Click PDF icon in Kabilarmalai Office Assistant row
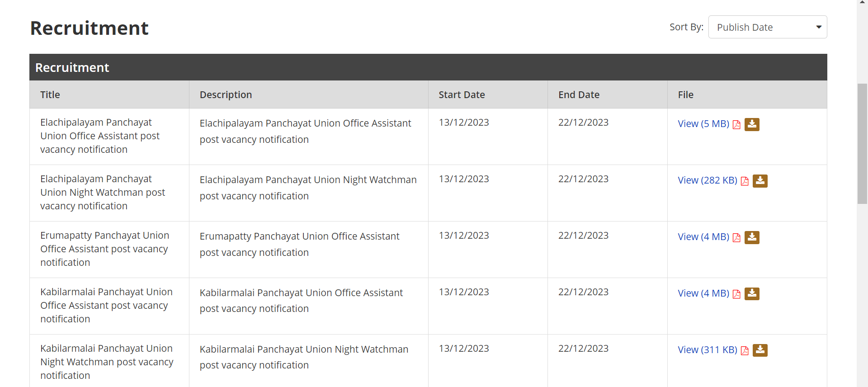The width and height of the screenshot is (868, 387). pos(736,294)
